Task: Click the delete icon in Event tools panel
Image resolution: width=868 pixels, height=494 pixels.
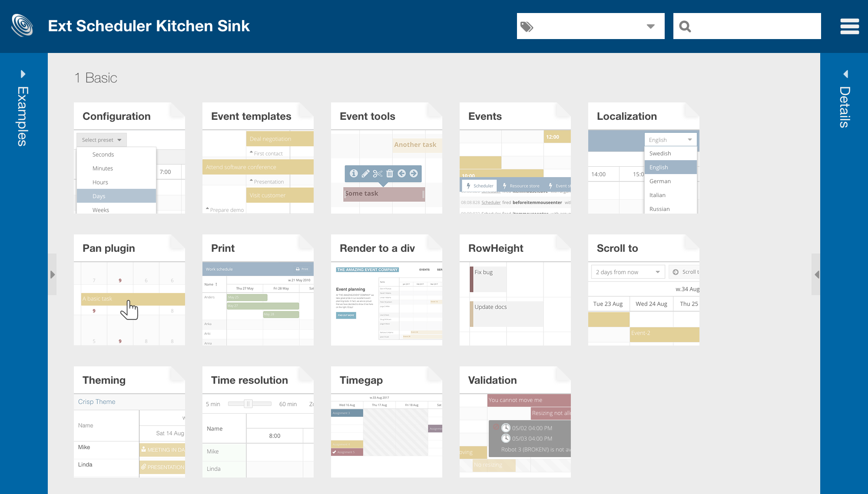Action: (x=389, y=173)
